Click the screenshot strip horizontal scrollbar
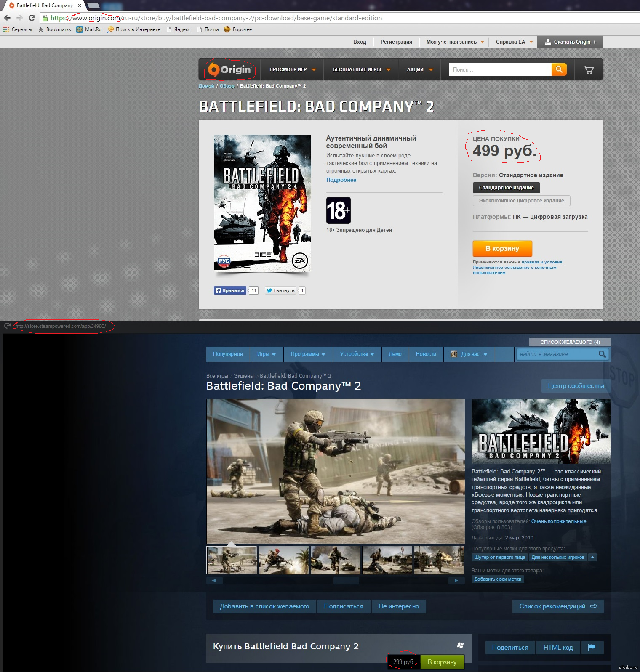Screen dimensions: 640x672 coord(346,580)
